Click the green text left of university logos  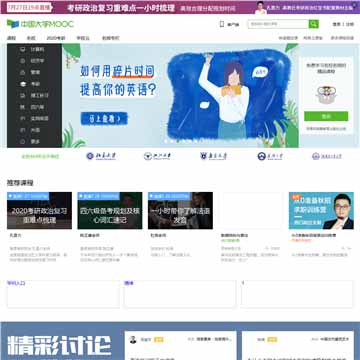(40, 156)
